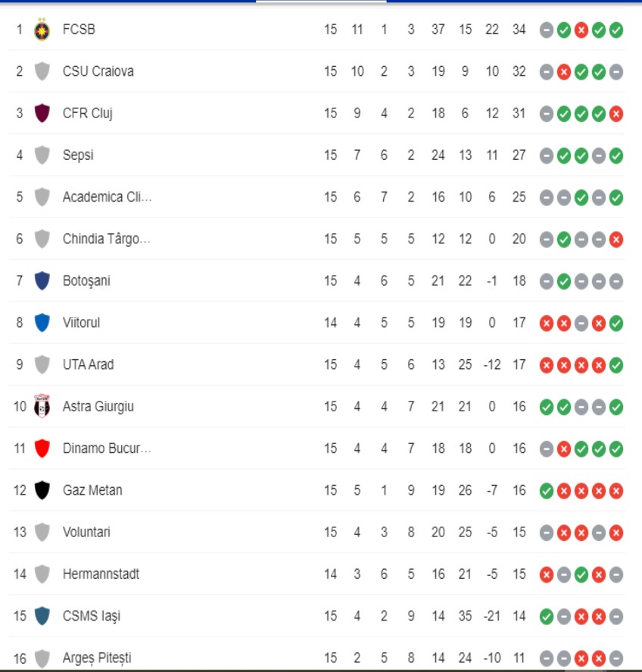
Task: Click CFR Cluj's most recent loss indicator
Action: (616, 114)
